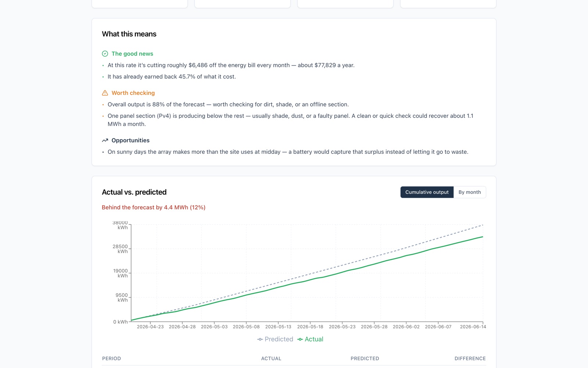Click the DIFFERENCE column header

click(x=470, y=358)
